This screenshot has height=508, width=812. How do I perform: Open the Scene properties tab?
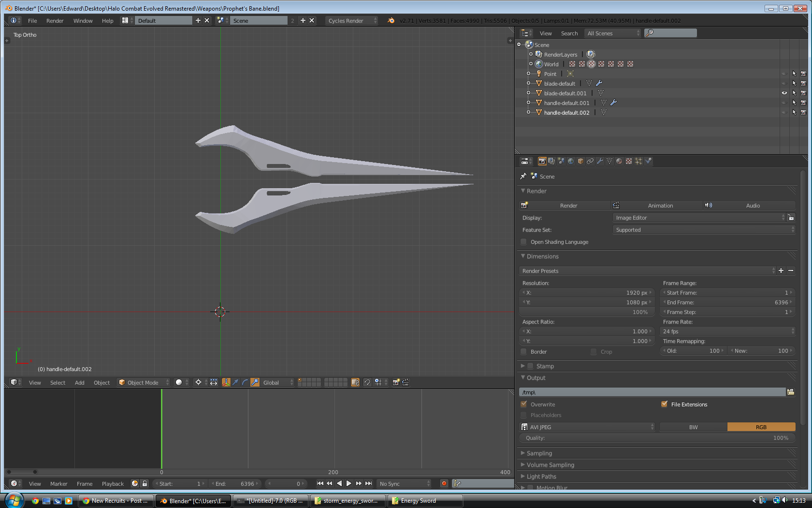click(x=561, y=161)
